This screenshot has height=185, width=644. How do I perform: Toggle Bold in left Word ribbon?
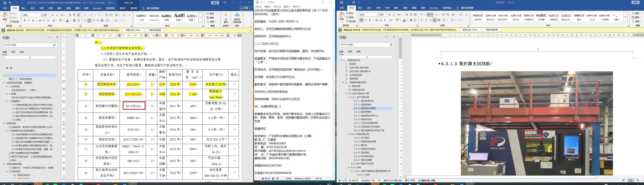pyautogui.click(x=25, y=21)
